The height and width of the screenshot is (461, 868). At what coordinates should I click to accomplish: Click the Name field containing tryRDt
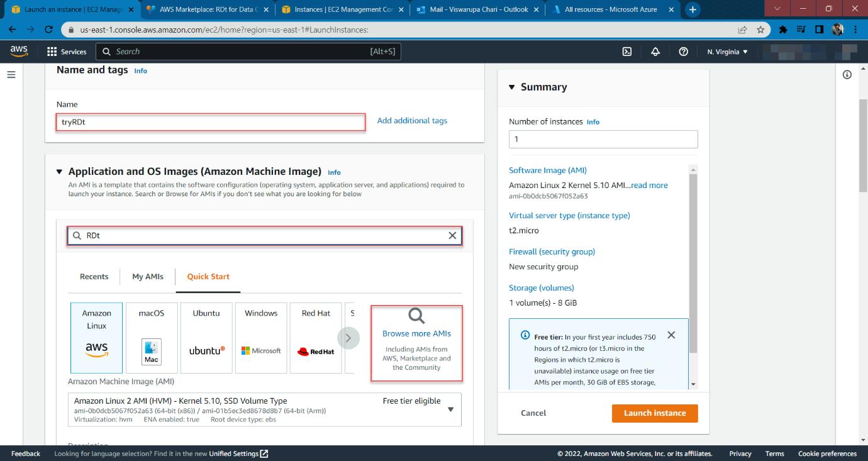pos(210,123)
